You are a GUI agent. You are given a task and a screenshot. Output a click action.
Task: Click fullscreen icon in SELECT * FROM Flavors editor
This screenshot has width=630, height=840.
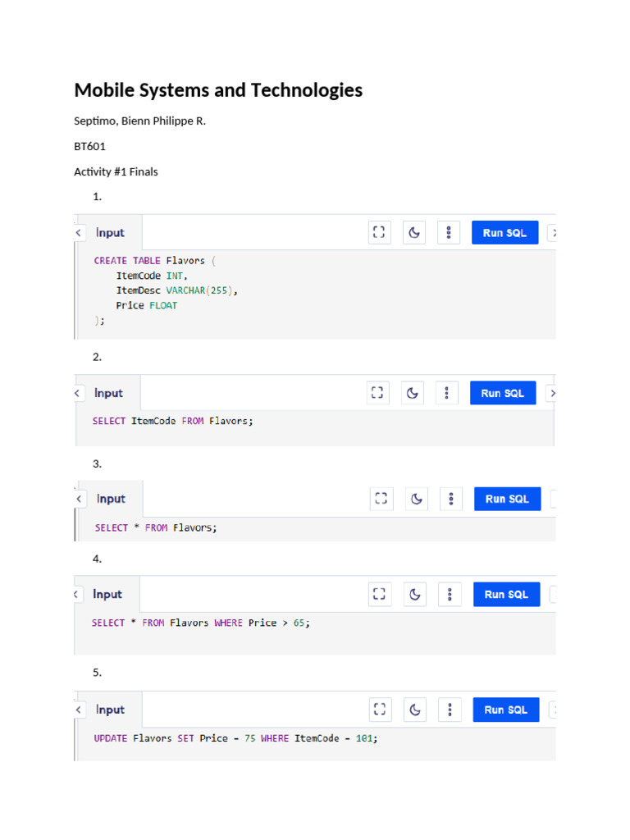pyautogui.click(x=381, y=499)
